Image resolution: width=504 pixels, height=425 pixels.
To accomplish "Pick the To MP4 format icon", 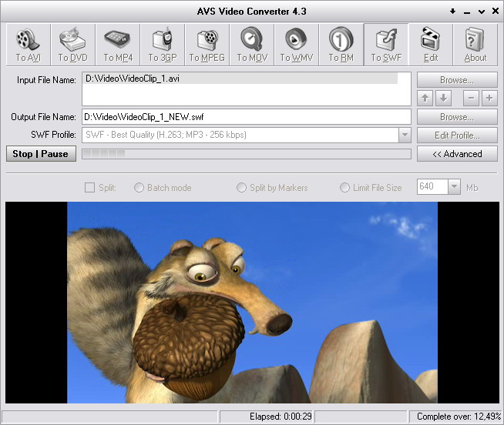I will coord(117,45).
